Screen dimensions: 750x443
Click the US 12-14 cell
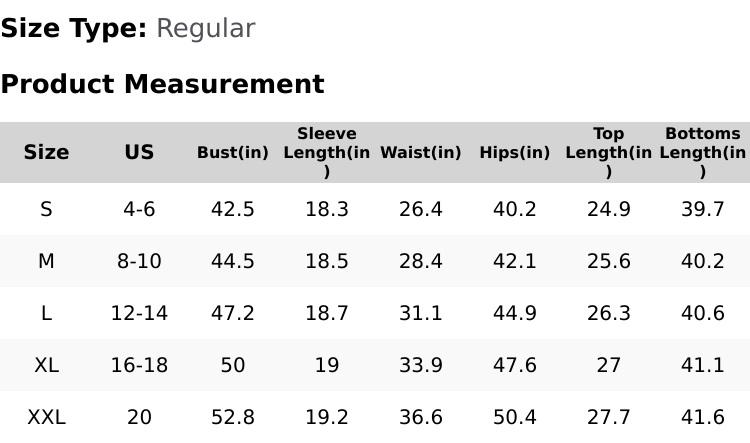[139, 313]
